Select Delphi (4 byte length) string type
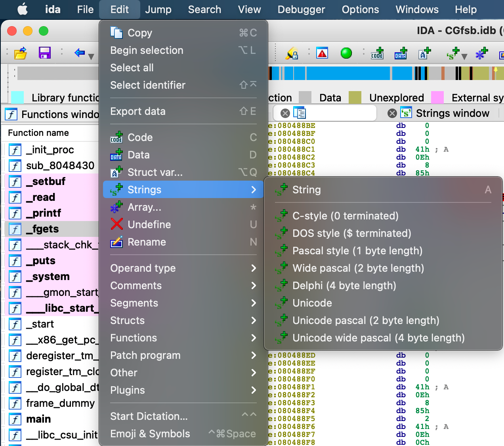Image resolution: width=504 pixels, height=446 pixels. click(x=383, y=286)
